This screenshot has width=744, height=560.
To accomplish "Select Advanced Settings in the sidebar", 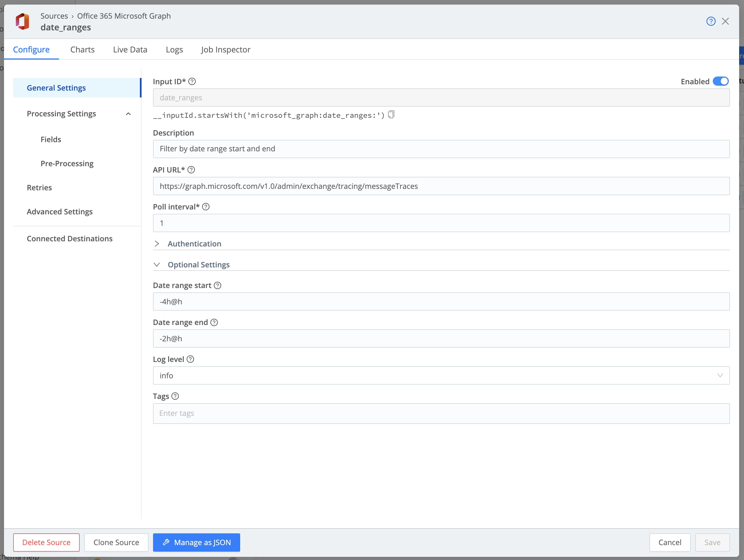I will coord(60,212).
